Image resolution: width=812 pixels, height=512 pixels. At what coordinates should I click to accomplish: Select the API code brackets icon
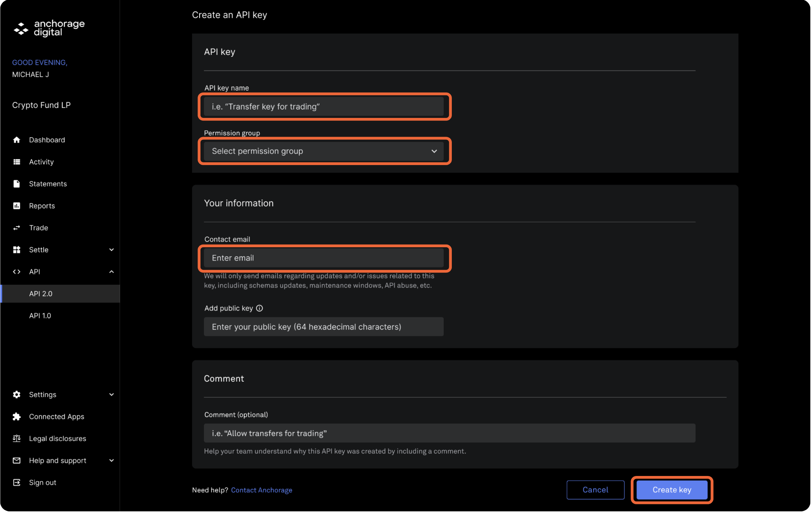click(17, 271)
